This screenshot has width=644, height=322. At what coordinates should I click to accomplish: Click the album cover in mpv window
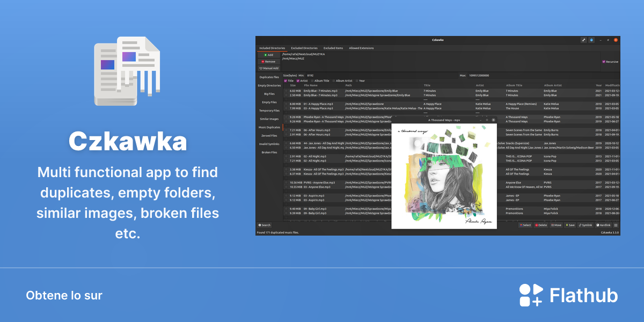click(443, 175)
